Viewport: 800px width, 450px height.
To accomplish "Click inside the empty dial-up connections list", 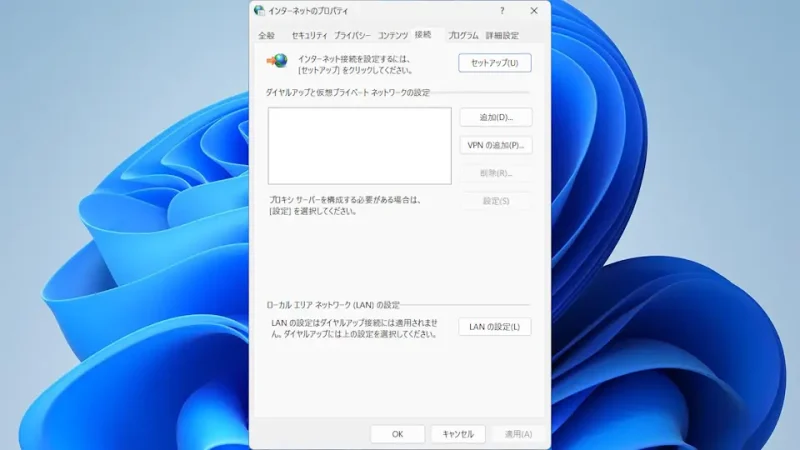I will (x=360, y=146).
